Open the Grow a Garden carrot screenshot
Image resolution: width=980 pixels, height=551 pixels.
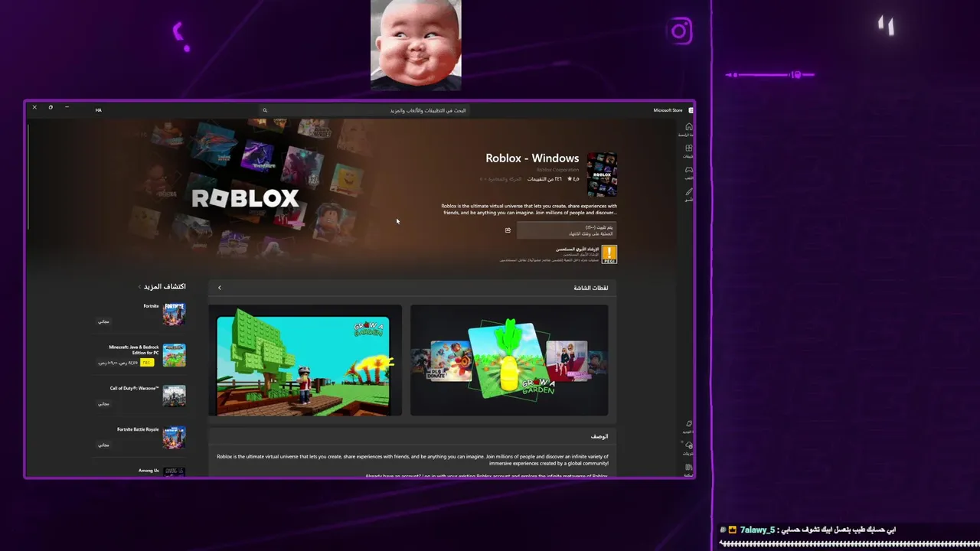pos(509,360)
